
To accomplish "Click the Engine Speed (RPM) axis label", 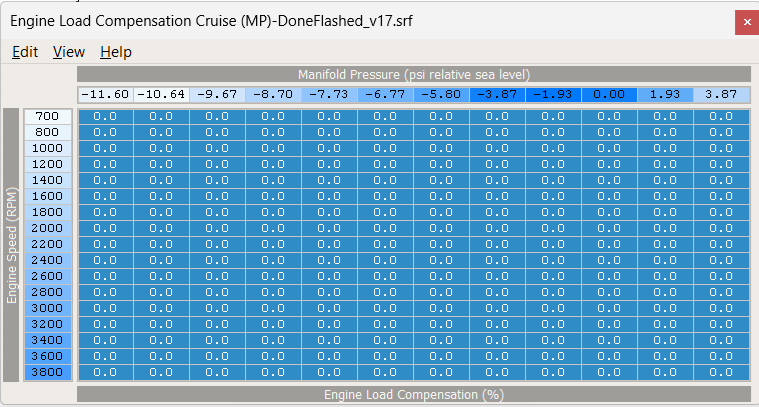I will tap(12, 244).
